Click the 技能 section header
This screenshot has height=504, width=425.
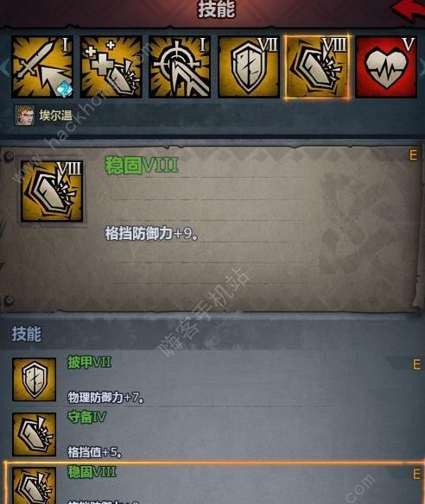tap(27, 334)
